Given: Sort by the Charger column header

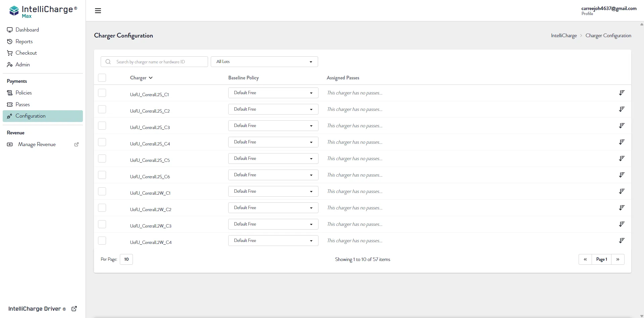Looking at the screenshot, I should (141, 78).
